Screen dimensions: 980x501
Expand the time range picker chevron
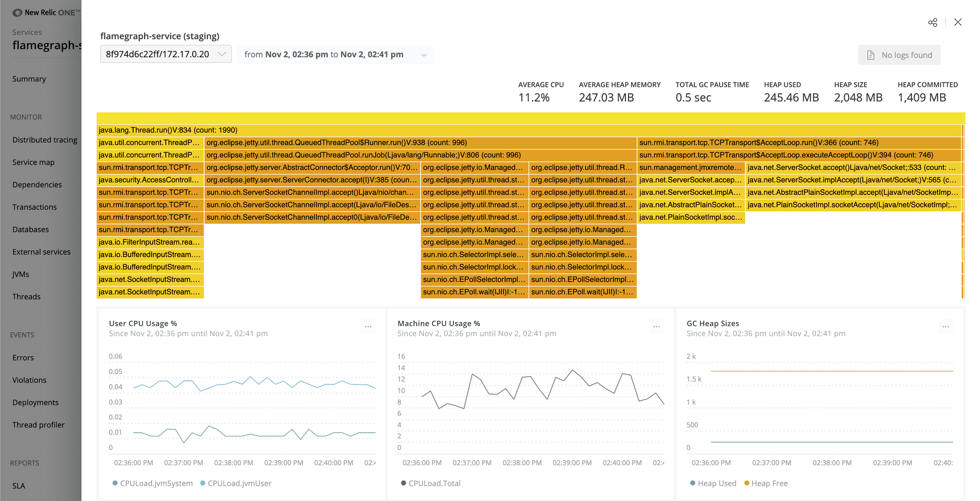tap(424, 55)
